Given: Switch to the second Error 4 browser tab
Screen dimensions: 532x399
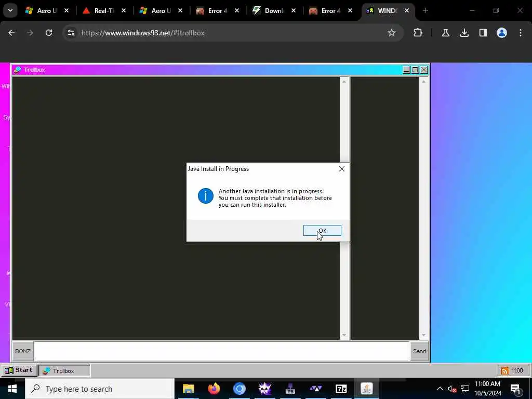Looking at the screenshot, I should [330, 11].
